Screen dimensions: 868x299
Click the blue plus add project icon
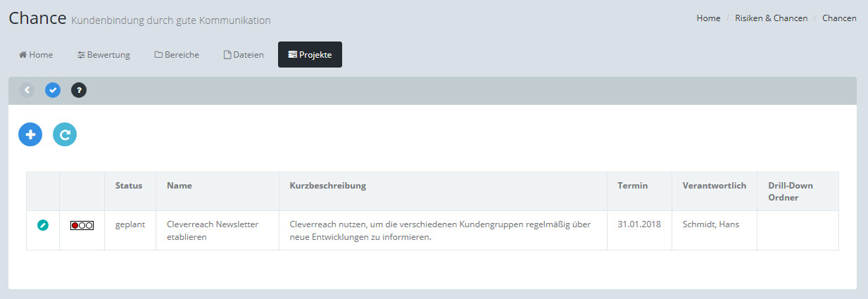click(x=30, y=134)
